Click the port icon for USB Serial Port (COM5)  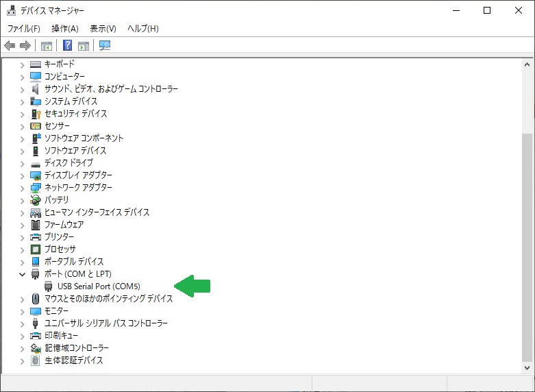click(x=49, y=286)
